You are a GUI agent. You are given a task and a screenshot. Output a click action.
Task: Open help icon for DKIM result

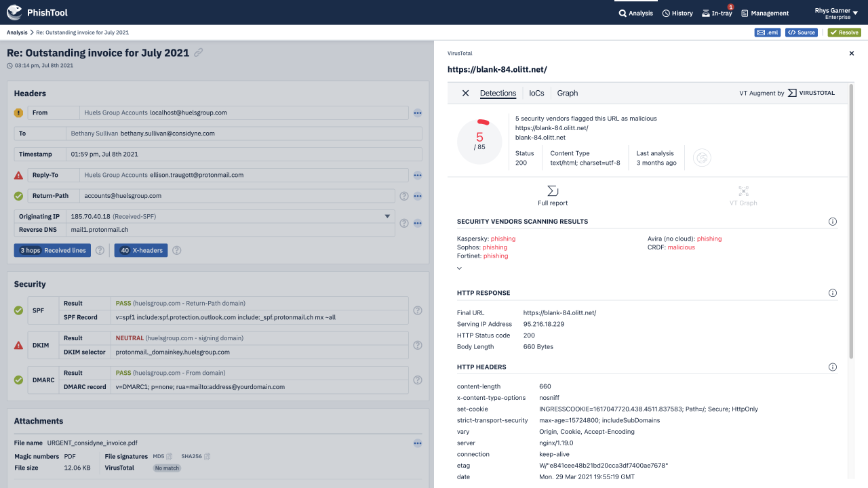[418, 345]
